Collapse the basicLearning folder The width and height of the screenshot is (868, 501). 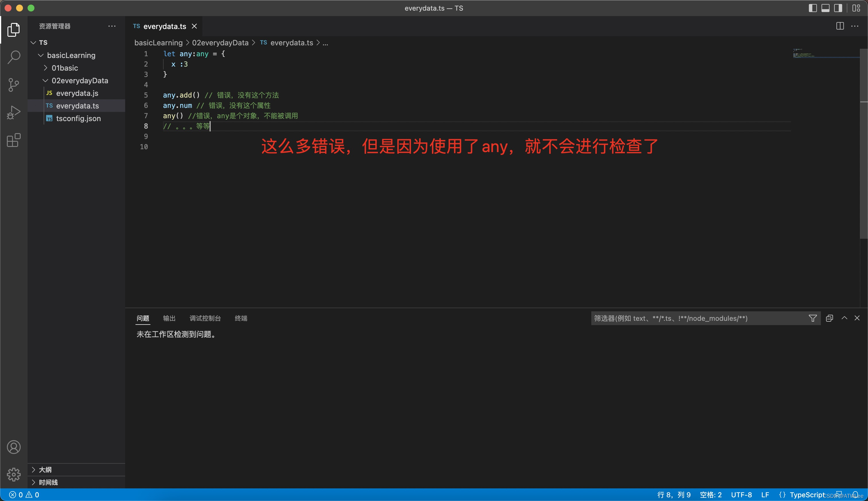click(x=40, y=55)
